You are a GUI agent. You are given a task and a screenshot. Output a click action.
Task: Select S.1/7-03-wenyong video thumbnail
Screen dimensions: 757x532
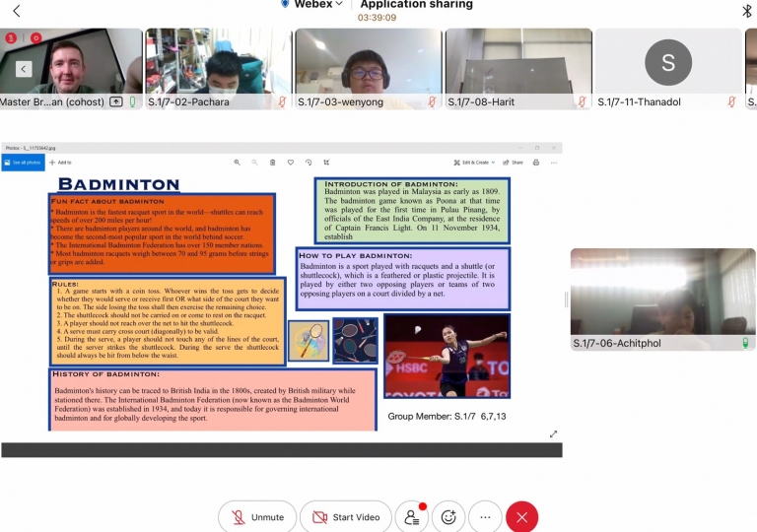(x=369, y=69)
